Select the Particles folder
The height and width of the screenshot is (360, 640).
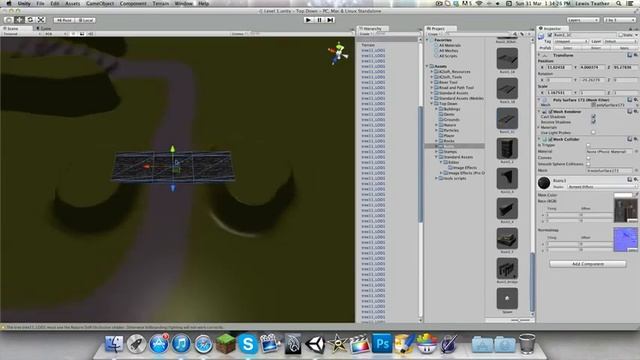tap(451, 130)
